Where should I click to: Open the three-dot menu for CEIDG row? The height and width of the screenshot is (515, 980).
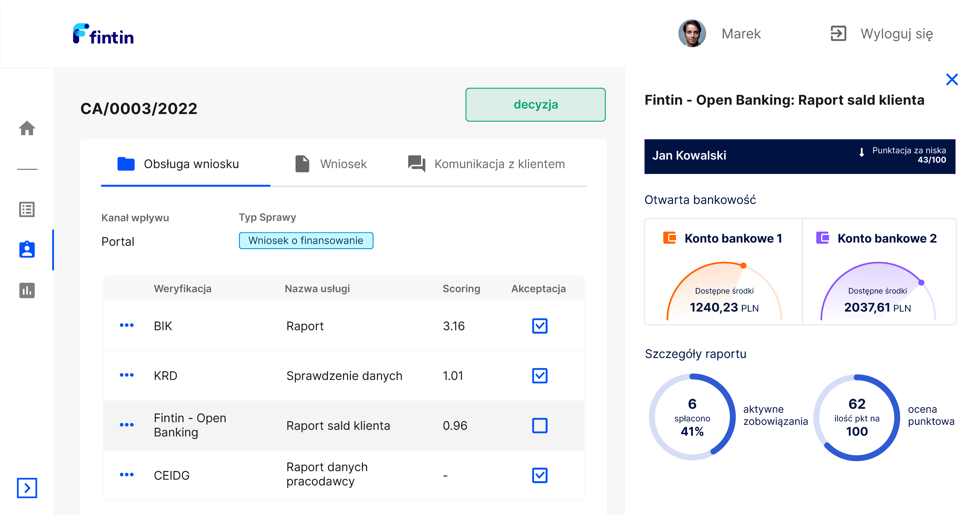pos(127,475)
